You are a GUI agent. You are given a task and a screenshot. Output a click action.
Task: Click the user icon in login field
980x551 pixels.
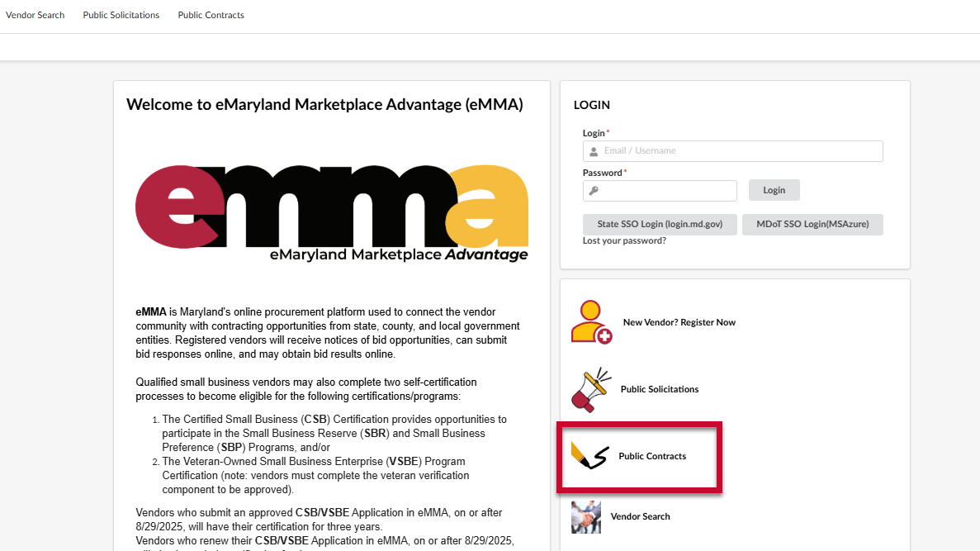[x=594, y=151]
